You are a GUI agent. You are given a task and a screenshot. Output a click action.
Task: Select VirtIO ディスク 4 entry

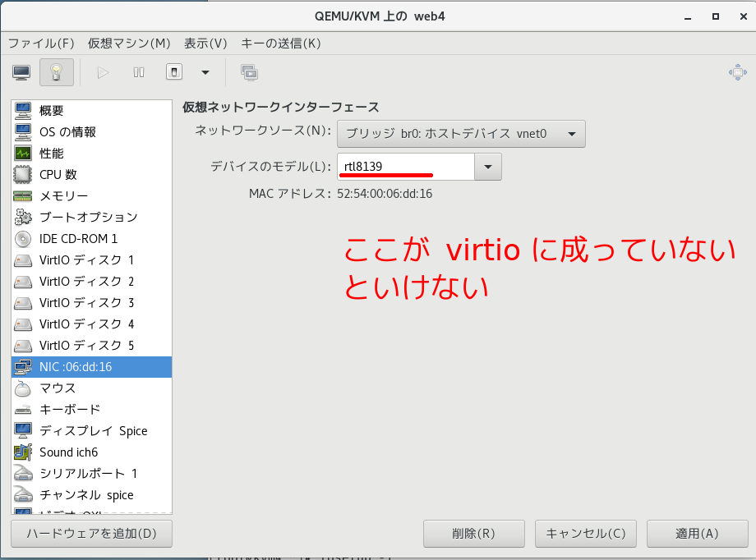pos(91,324)
